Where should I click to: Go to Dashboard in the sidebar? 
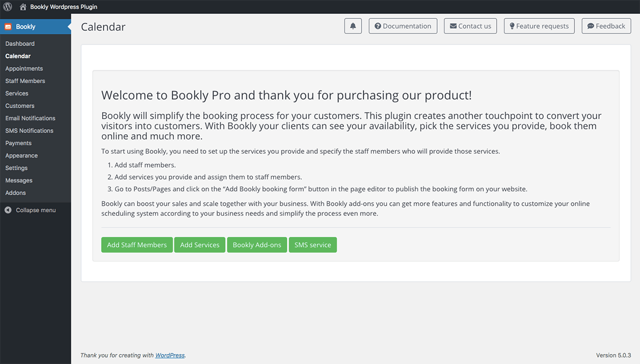pos(20,44)
